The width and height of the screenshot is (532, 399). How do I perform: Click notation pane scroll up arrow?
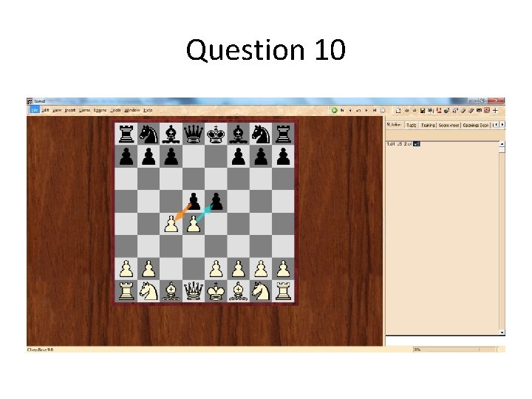[502, 144]
